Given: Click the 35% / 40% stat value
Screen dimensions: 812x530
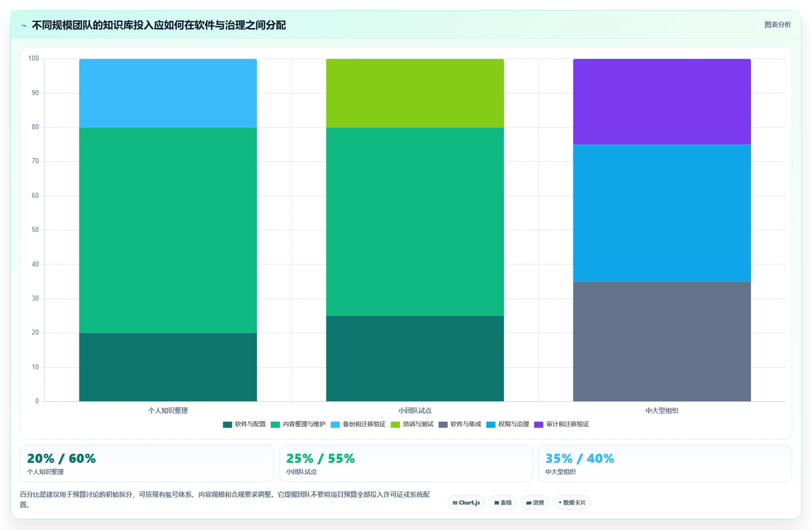Looking at the screenshot, I should click(580, 458).
